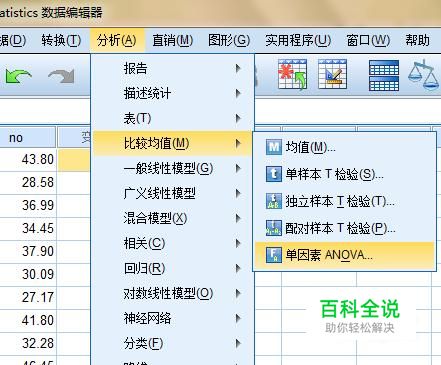Click the Weight Cases scales icon

point(423,74)
